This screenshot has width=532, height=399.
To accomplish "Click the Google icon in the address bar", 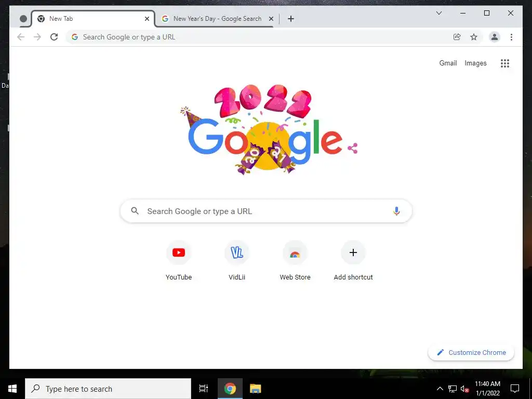I will pyautogui.click(x=75, y=37).
